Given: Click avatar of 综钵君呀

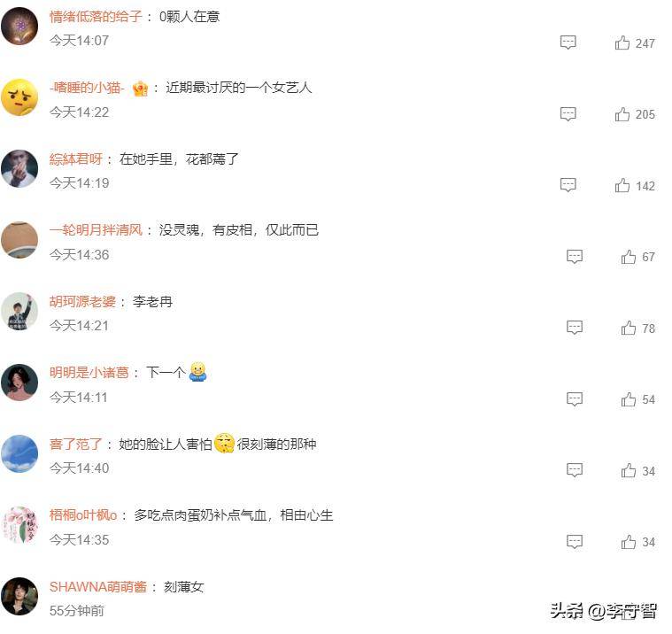Looking at the screenshot, I should (x=19, y=168).
